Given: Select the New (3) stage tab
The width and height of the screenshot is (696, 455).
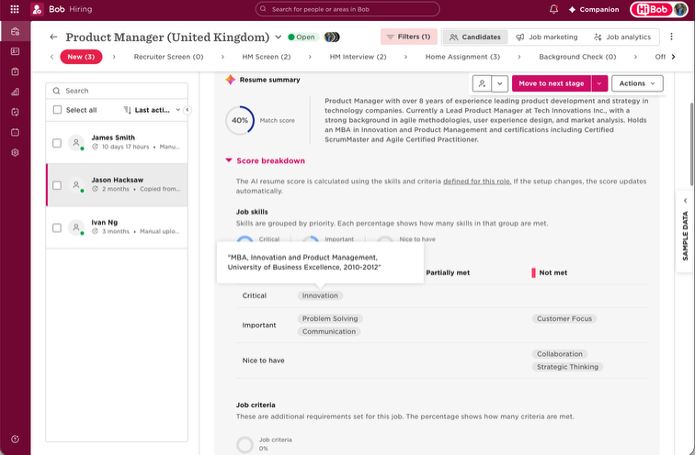Looking at the screenshot, I should click(81, 57).
